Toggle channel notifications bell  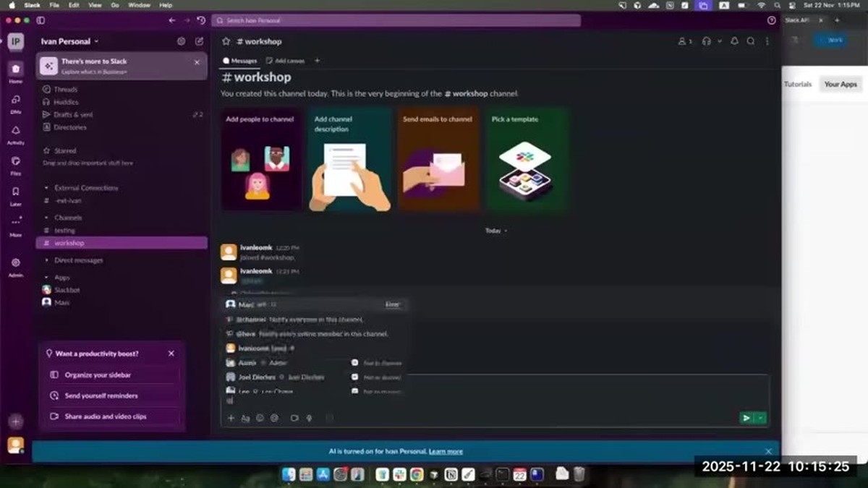pos(735,41)
